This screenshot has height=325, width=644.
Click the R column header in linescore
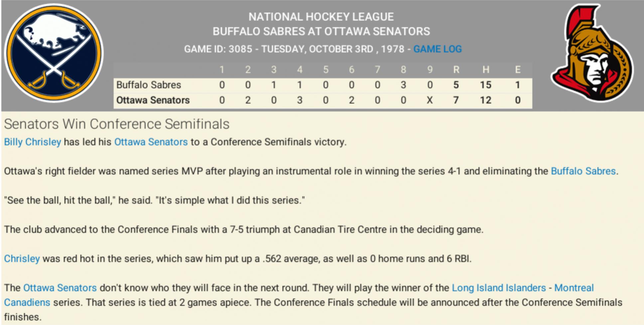click(x=456, y=70)
